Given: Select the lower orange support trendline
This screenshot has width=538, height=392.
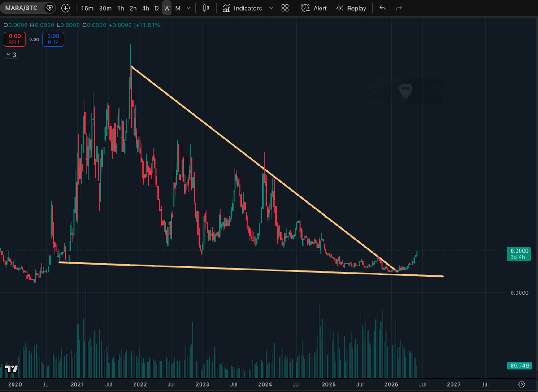Looking at the screenshot, I should click(x=251, y=270).
